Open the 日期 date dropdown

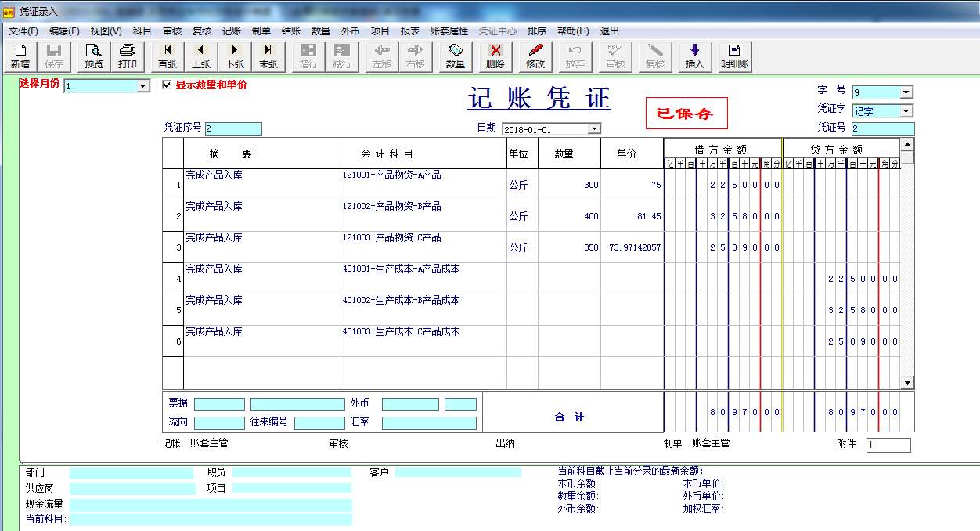click(594, 128)
